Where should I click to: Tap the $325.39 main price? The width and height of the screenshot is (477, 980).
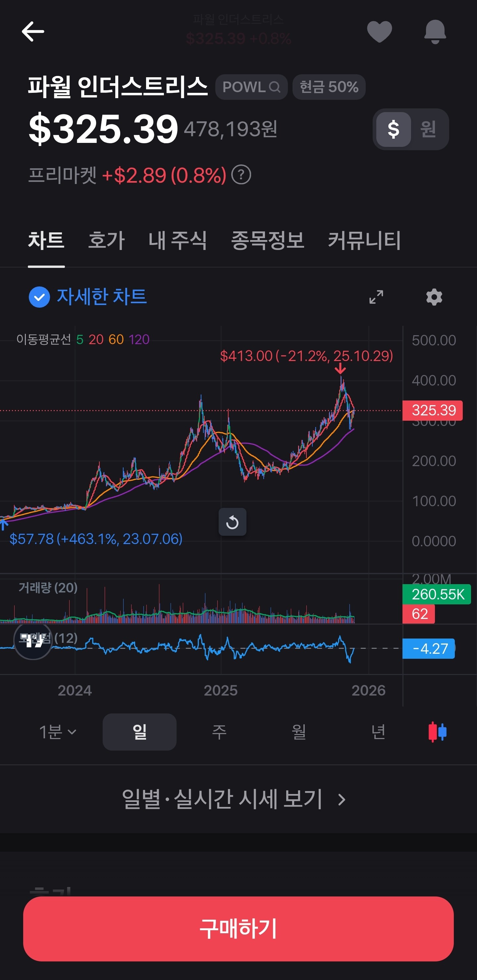click(103, 129)
